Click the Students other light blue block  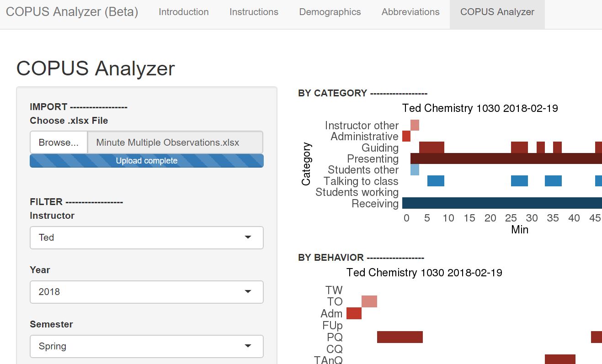pyautogui.click(x=415, y=170)
